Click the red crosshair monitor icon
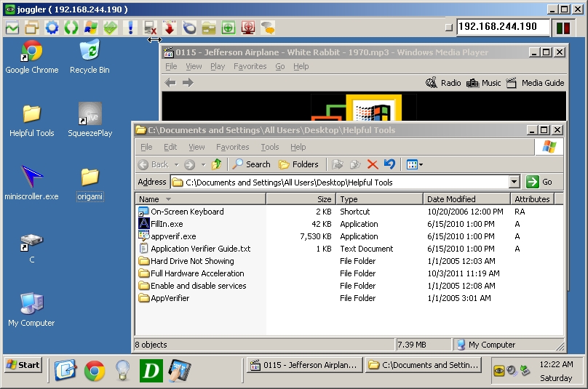 pos(248,28)
